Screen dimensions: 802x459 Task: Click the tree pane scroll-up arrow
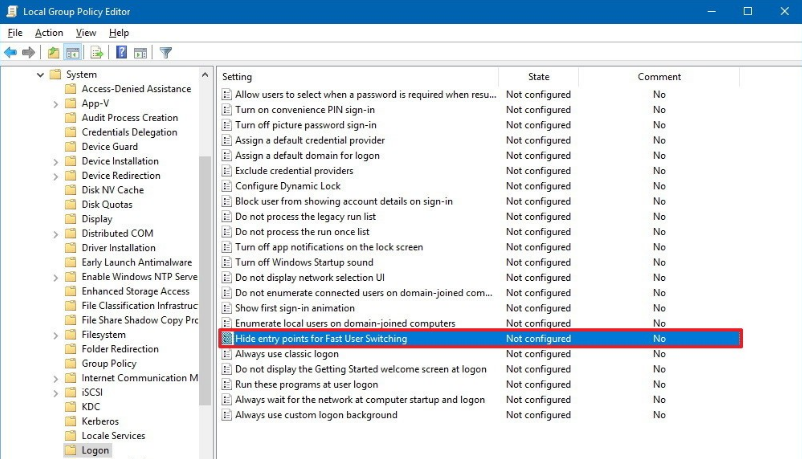point(206,75)
